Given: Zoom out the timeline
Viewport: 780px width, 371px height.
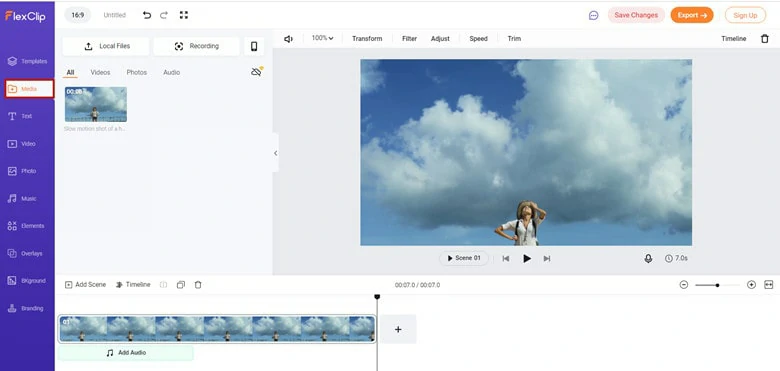Looking at the screenshot, I should (x=684, y=285).
